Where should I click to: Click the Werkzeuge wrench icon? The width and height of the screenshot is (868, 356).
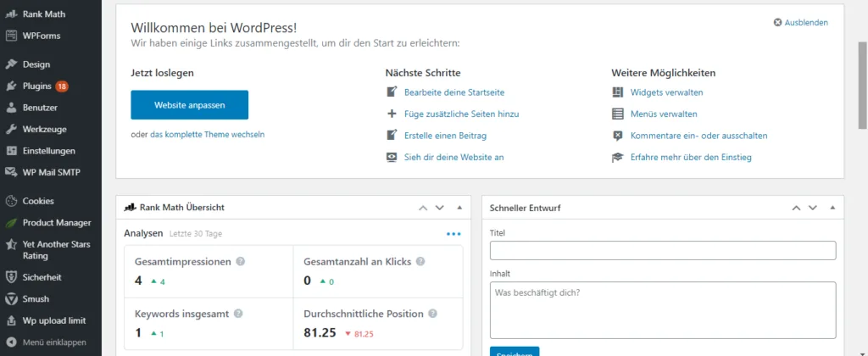tap(11, 130)
